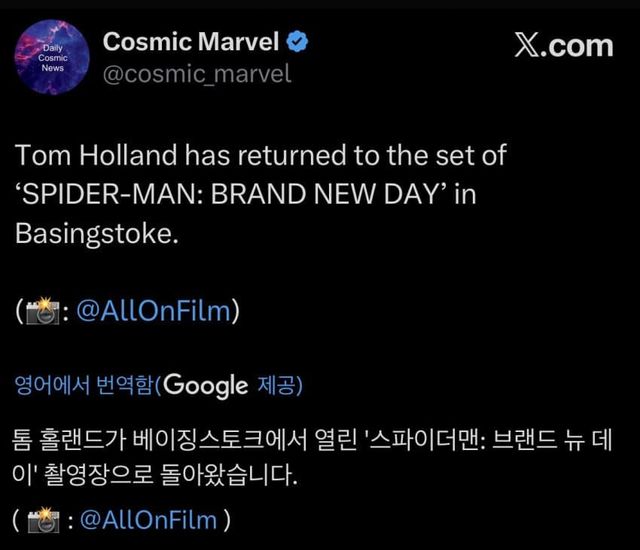This screenshot has width=640, height=550.
Task: Open the @cosmic_marvel handle link
Action: [x=197, y=74]
